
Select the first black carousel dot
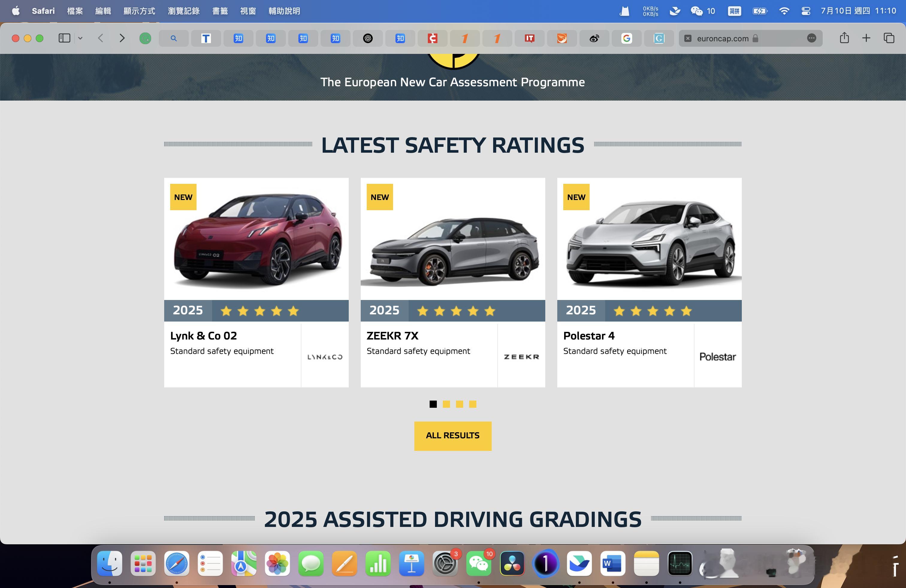(x=433, y=404)
